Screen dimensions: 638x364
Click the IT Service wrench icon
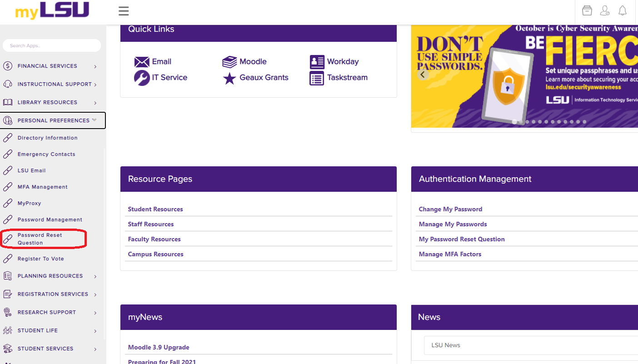click(142, 78)
